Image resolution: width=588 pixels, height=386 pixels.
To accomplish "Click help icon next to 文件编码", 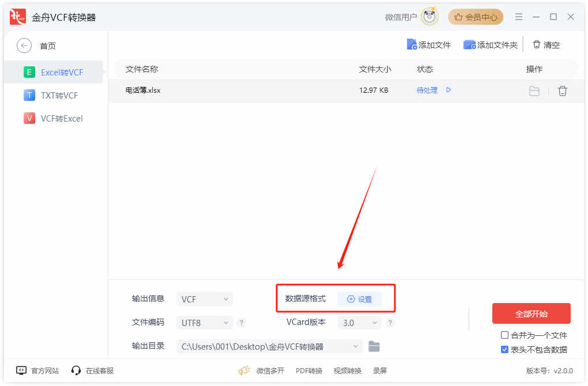I will click(242, 323).
